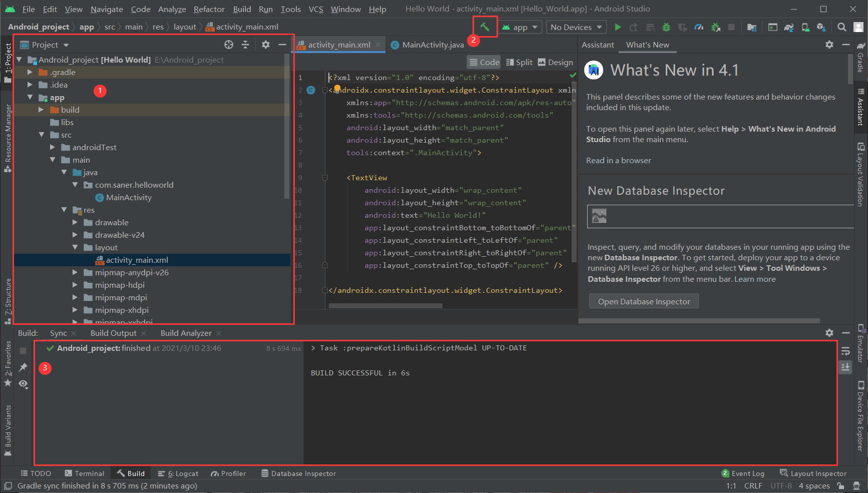Open the Project panel settings gear
868x493 pixels.
(x=265, y=45)
